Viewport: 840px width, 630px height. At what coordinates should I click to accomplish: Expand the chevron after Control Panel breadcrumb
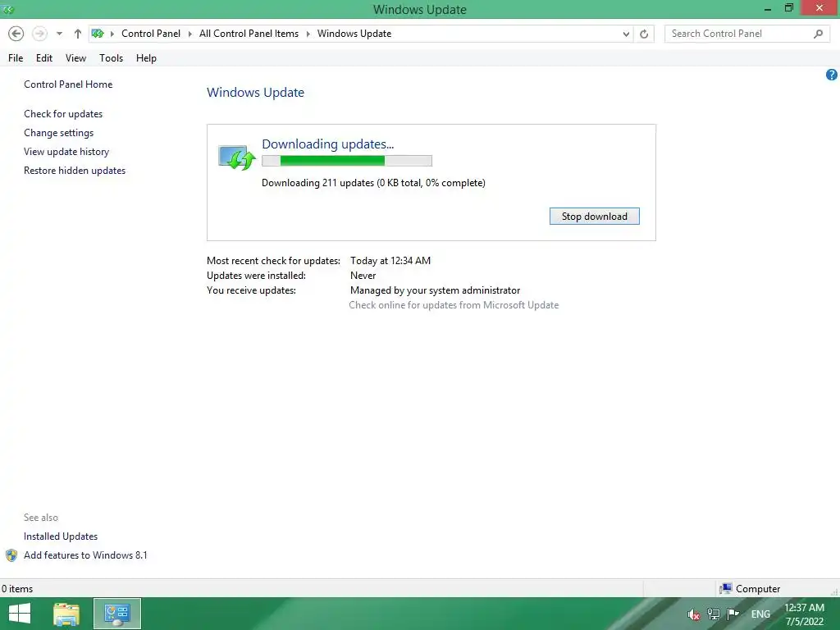click(x=190, y=34)
